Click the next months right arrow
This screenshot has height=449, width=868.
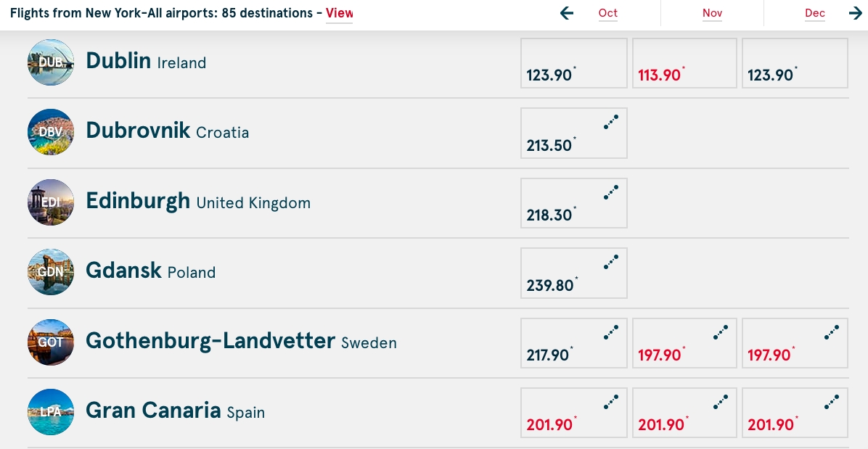855,13
